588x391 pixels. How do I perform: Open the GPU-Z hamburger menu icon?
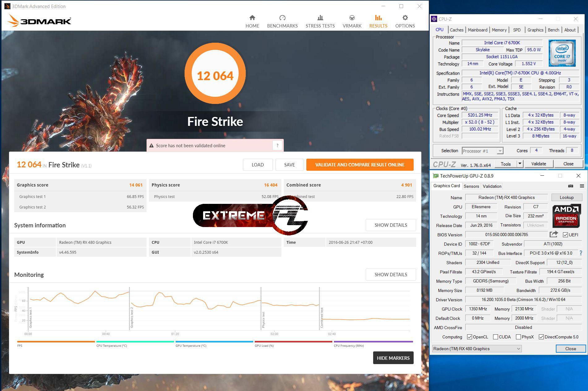click(582, 186)
